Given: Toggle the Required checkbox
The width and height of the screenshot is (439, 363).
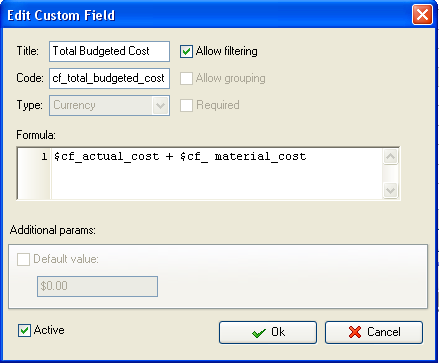Looking at the screenshot, I should [186, 105].
